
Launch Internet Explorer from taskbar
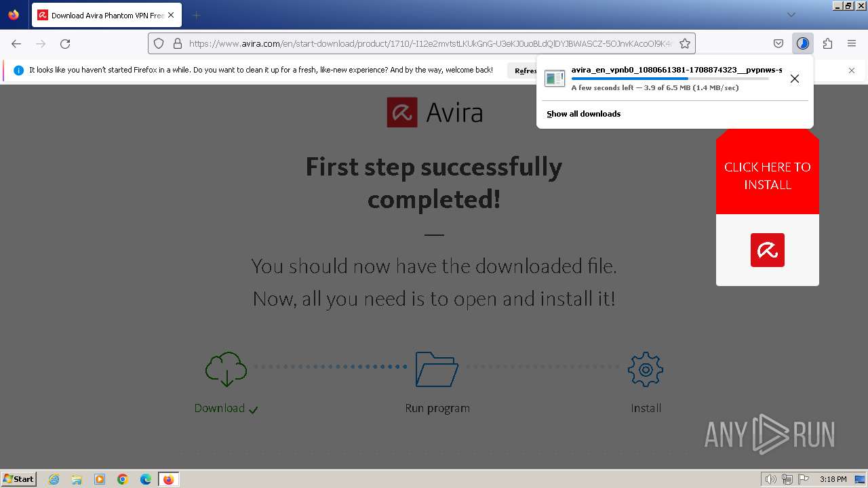(54, 479)
